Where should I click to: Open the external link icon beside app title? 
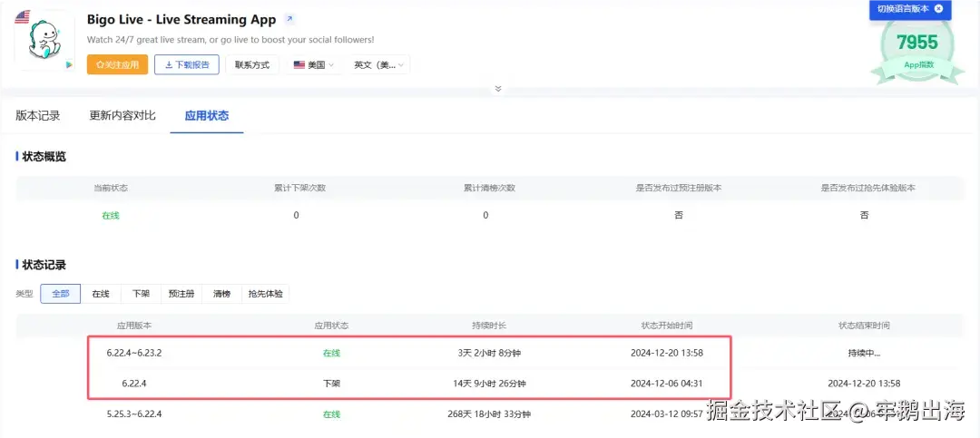coord(289,19)
